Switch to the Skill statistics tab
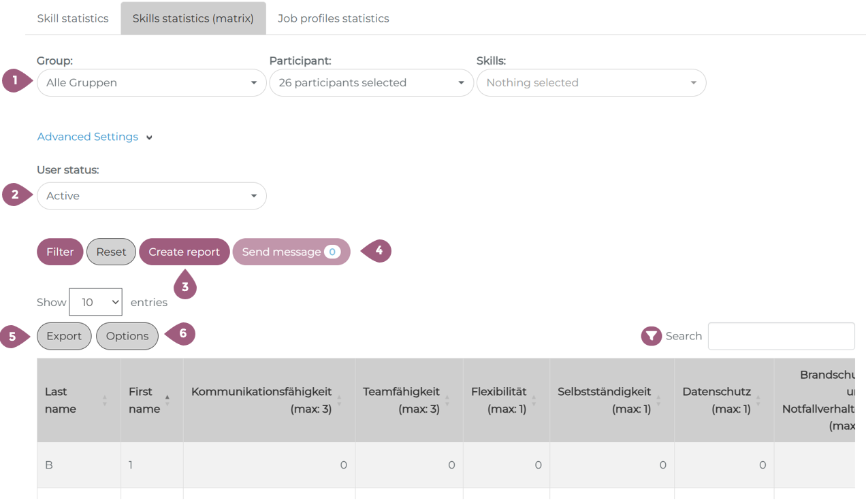 click(73, 18)
